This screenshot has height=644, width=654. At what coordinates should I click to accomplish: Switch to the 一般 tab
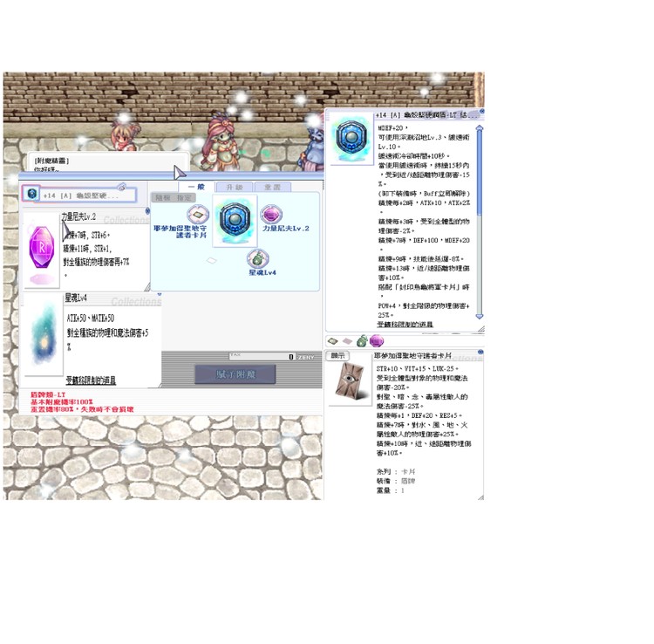[x=196, y=188]
